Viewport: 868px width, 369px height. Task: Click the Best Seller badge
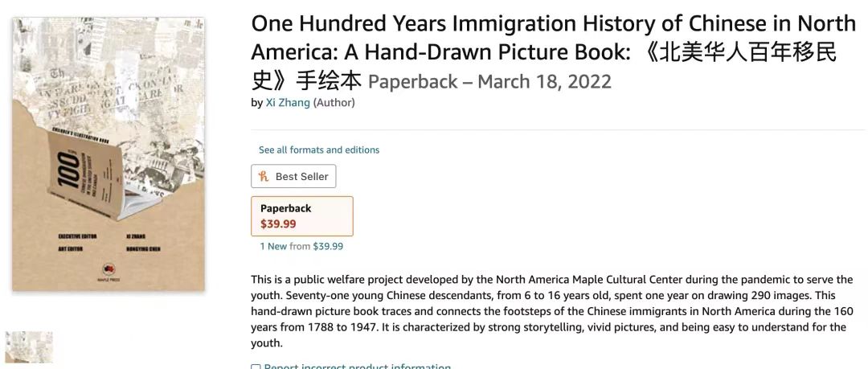(293, 177)
